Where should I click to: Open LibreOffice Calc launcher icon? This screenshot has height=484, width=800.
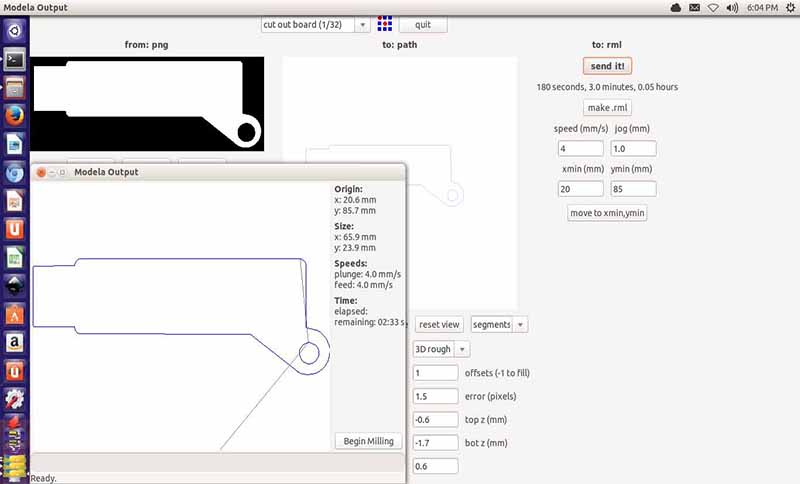tap(14, 259)
